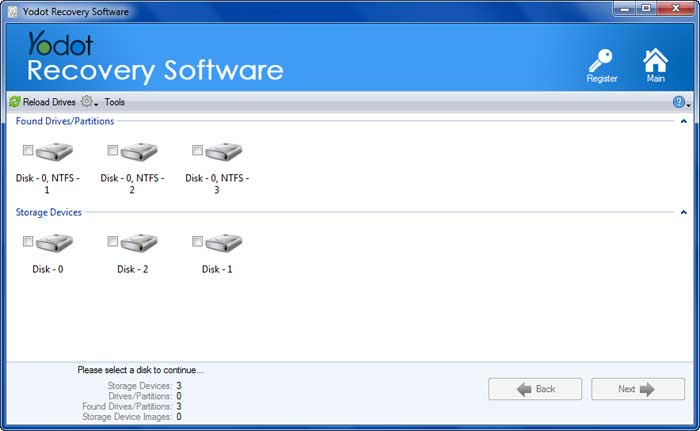Click the application icon in title bar
Screen dimensions: 700x431
point(12,12)
